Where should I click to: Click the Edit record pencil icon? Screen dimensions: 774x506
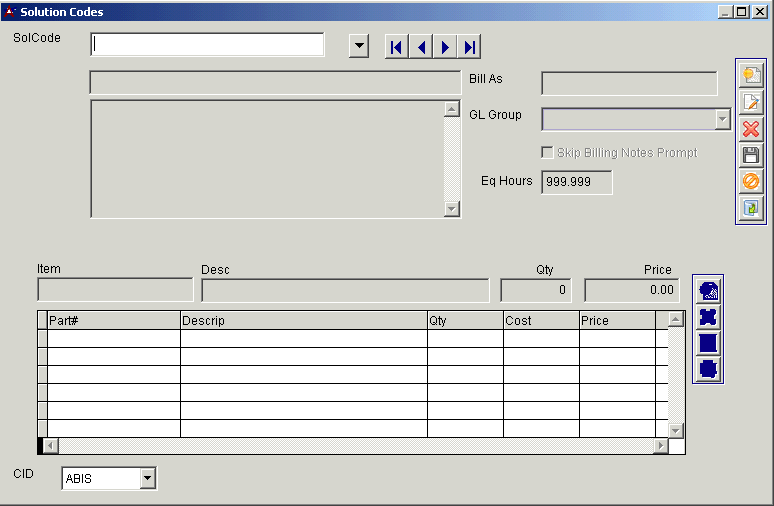(x=750, y=102)
